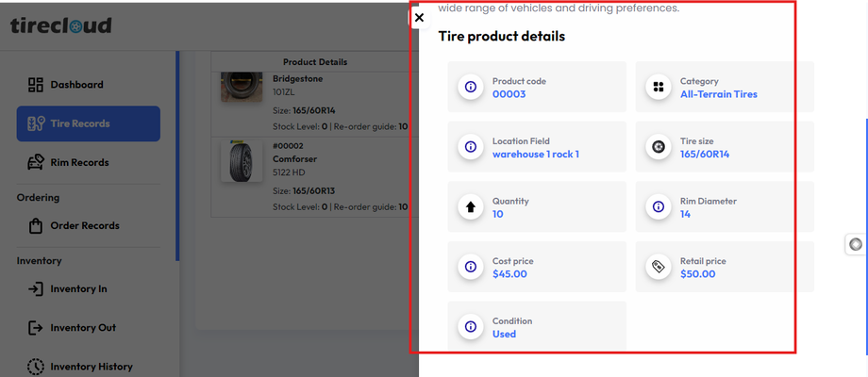Click the All-Terrain Tires category value

coord(718,94)
